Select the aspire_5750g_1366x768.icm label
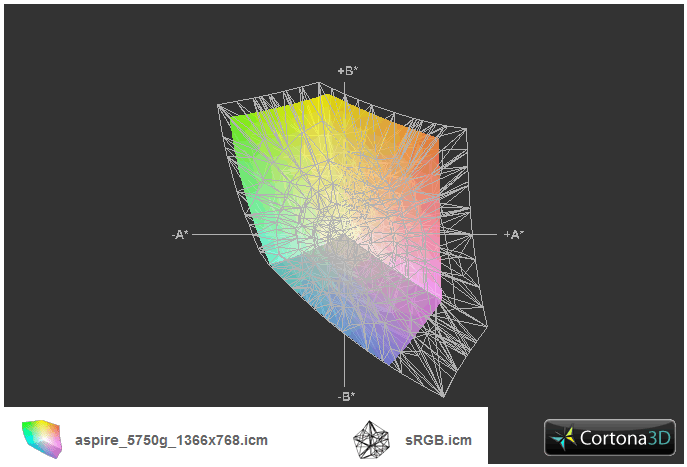 [171, 440]
